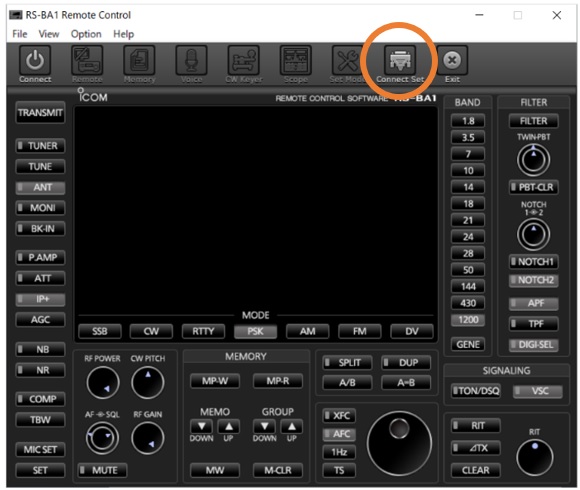Click the RIT CLEAR button
Viewport: 580px width, 490px height.
(x=475, y=470)
